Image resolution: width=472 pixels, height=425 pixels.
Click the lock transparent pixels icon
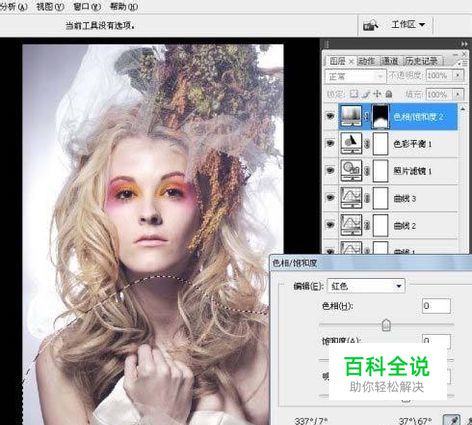[354, 94]
